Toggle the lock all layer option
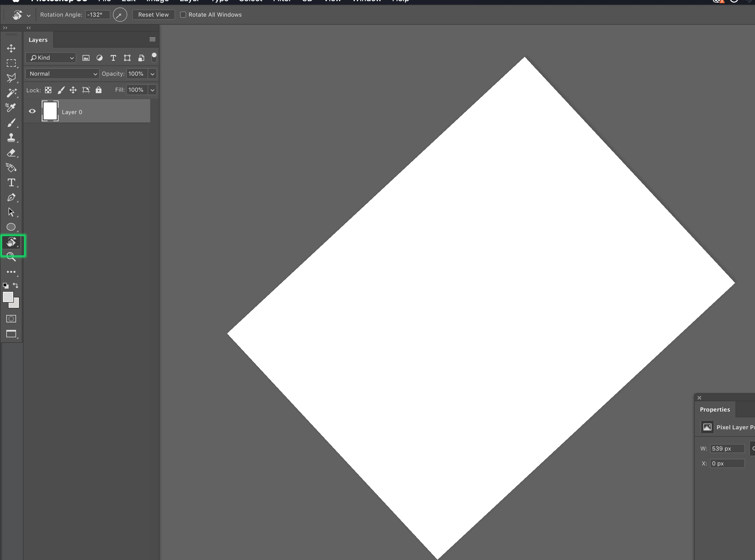The width and height of the screenshot is (755, 560). click(98, 90)
